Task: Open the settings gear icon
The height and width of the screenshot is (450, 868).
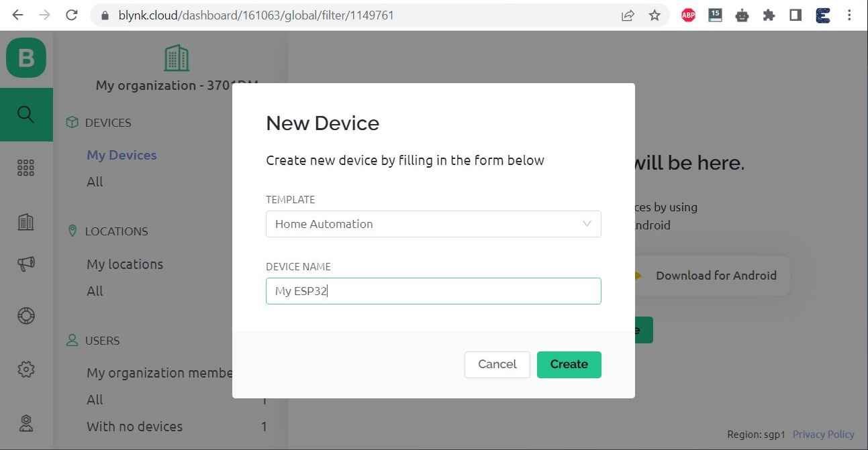Action: 26,369
